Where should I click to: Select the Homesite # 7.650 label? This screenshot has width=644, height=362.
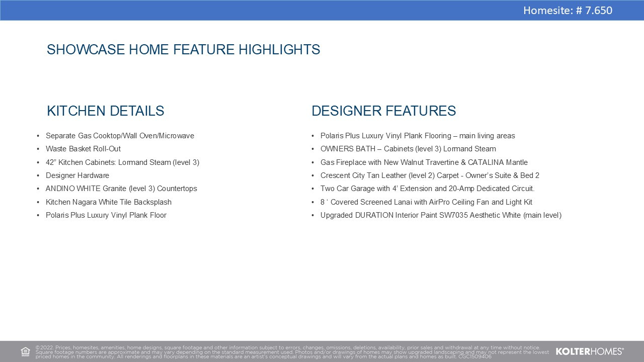pyautogui.click(x=568, y=10)
